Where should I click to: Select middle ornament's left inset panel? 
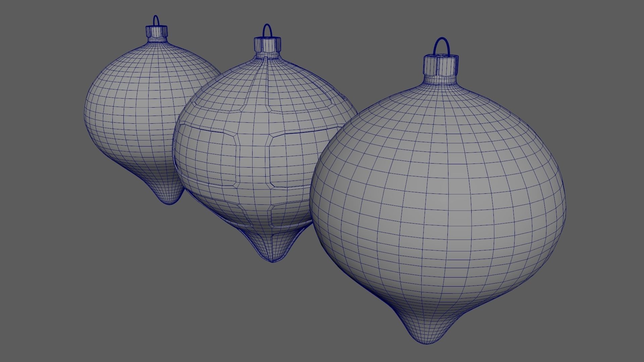tap(206, 154)
